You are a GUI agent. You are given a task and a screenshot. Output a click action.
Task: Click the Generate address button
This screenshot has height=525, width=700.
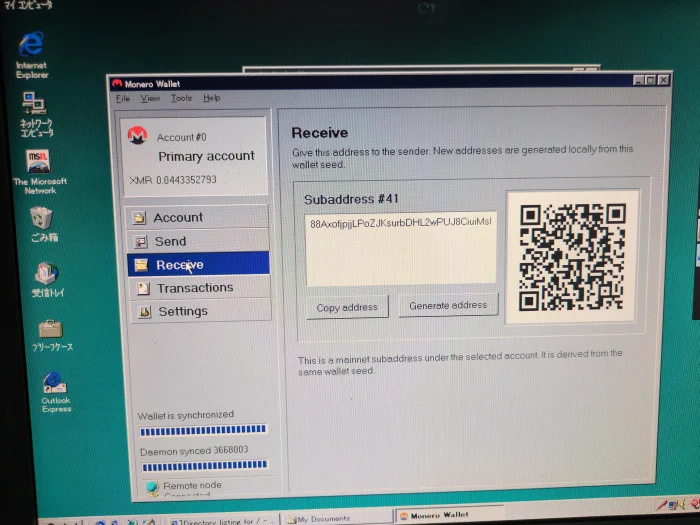pos(448,305)
